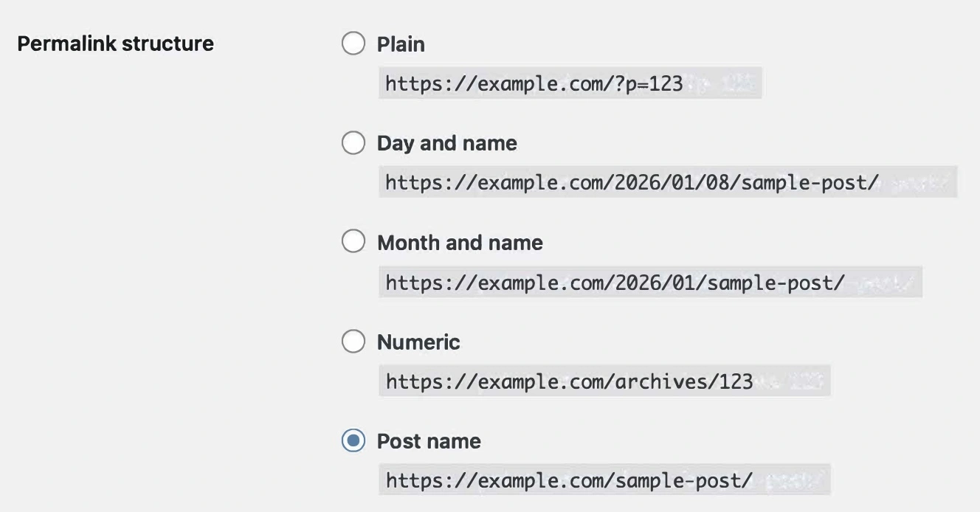Click the selected Post name radio button
Viewport: 980px width, 512px height.
pos(353,440)
